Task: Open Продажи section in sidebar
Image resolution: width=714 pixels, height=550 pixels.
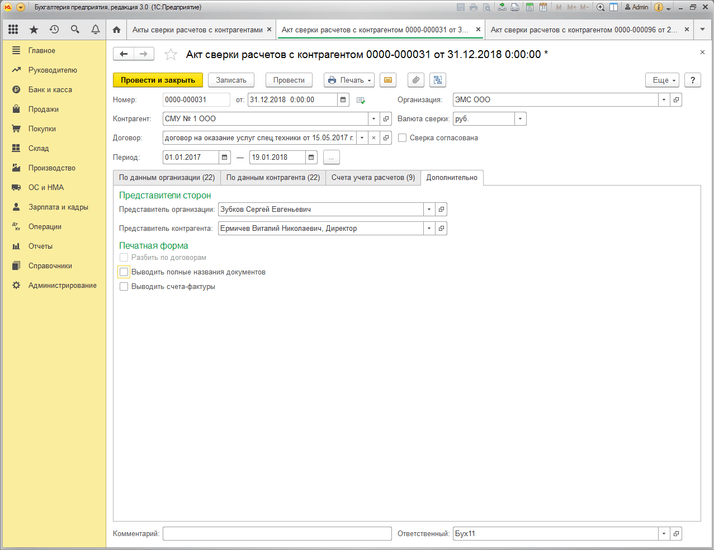Action: coord(43,109)
